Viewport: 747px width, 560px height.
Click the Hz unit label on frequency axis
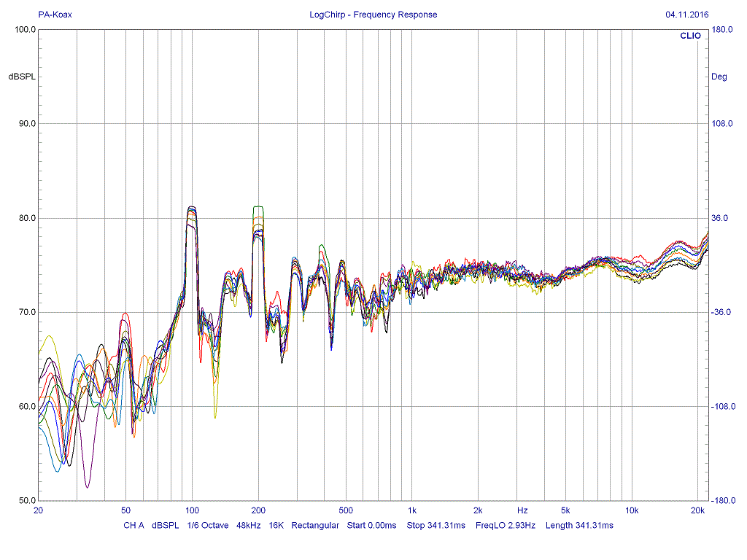(522, 510)
